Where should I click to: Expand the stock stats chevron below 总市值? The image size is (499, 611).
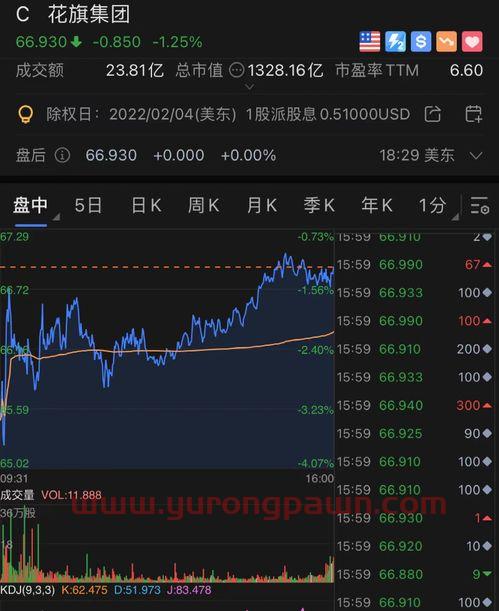[x=249, y=87]
